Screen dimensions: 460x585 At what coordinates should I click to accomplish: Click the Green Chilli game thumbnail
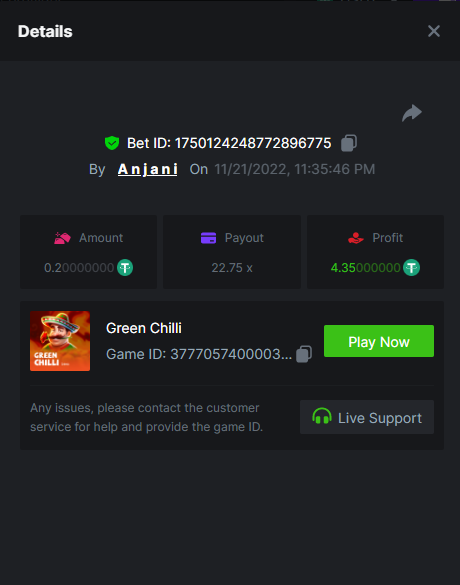coord(60,341)
